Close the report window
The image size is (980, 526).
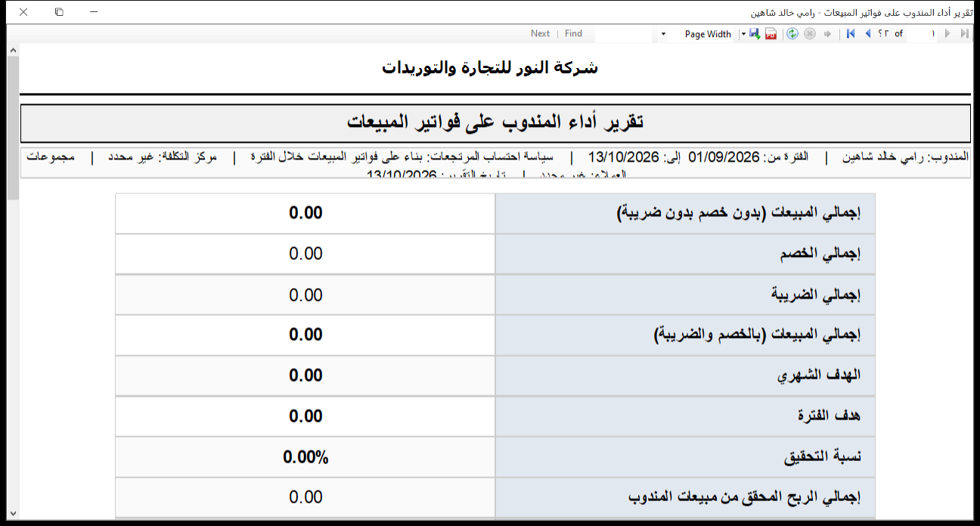pyautogui.click(x=23, y=12)
